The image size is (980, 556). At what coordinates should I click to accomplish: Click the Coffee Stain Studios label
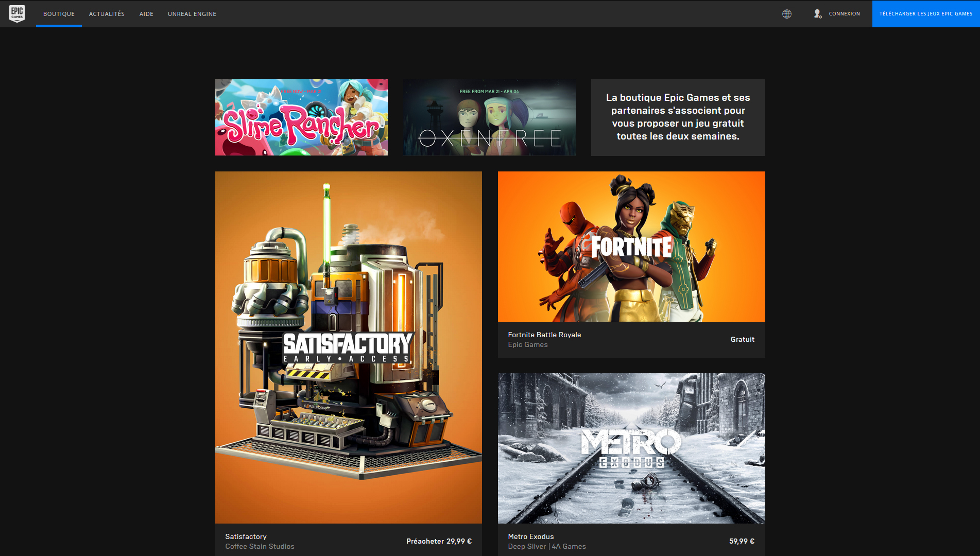coord(260,547)
